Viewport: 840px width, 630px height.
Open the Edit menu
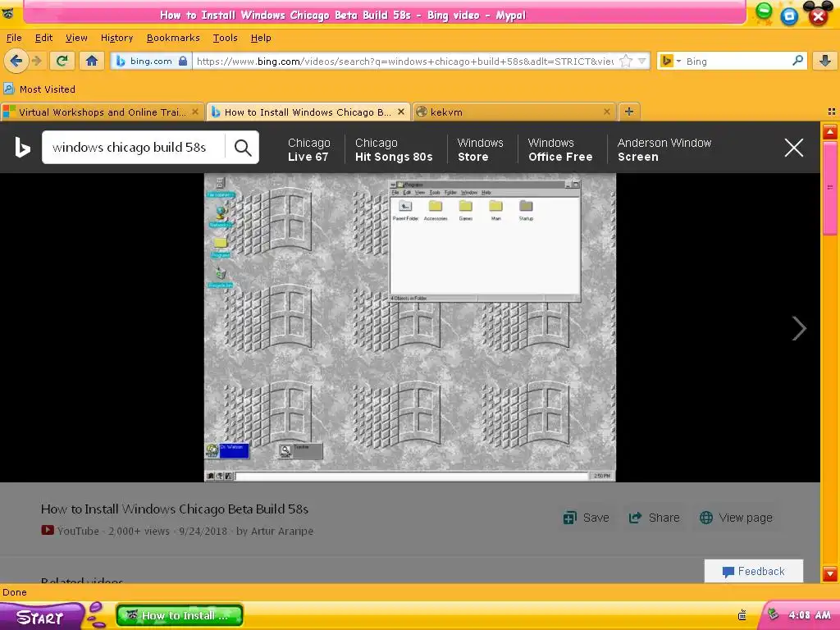(x=43, y=38)
